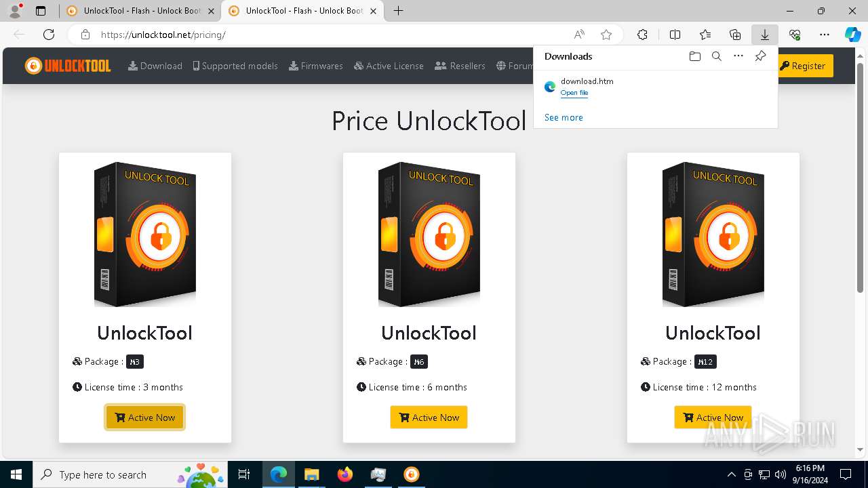
Task: Open the Favorites list
Action: [705, 35]
